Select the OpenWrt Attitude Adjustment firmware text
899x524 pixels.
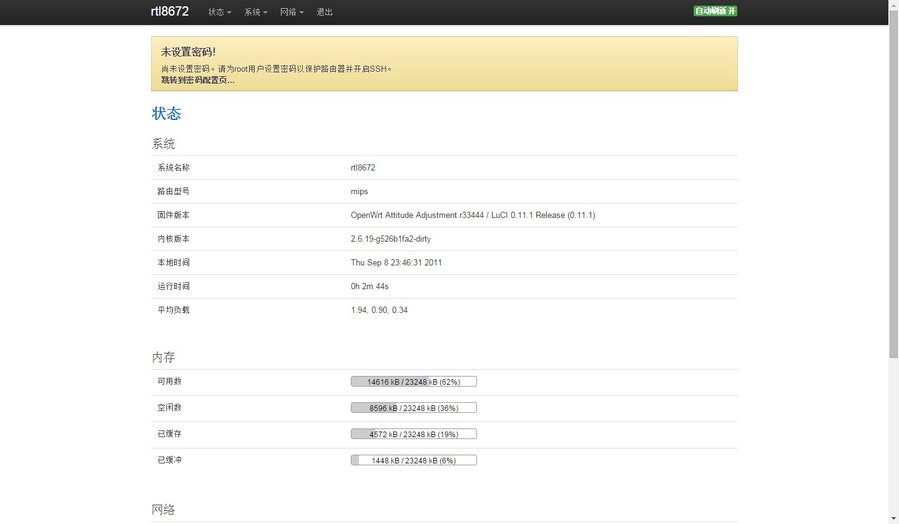click(473, 215)
